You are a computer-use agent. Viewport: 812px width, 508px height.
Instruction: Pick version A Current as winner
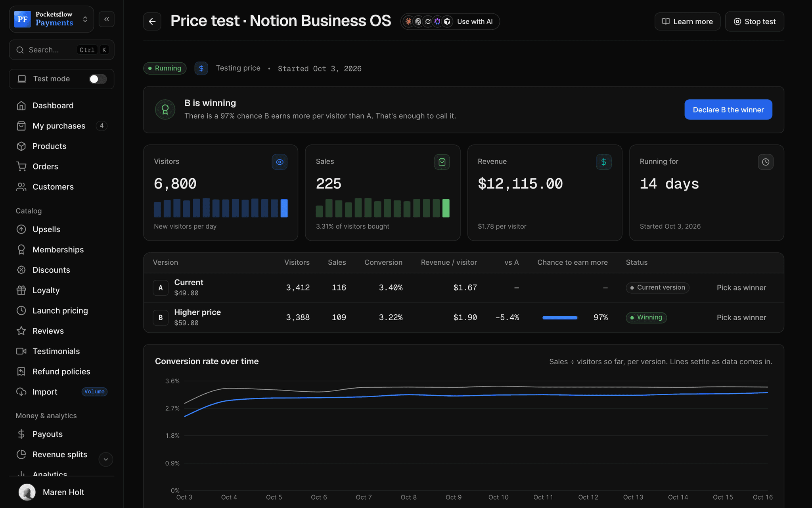pos(741,288)
